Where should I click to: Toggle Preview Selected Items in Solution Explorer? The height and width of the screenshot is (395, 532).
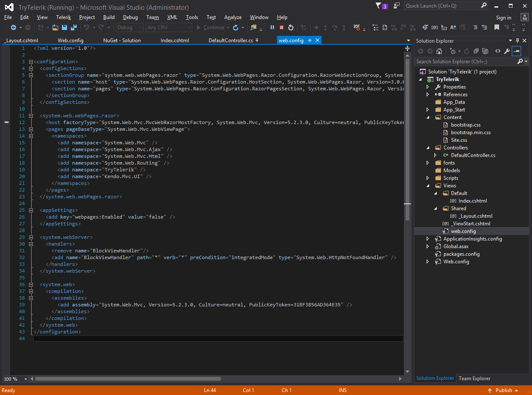[516, 51]
